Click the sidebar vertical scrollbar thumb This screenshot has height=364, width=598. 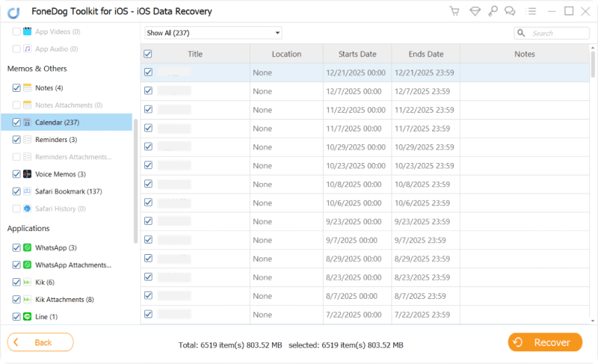click(135, 181)
